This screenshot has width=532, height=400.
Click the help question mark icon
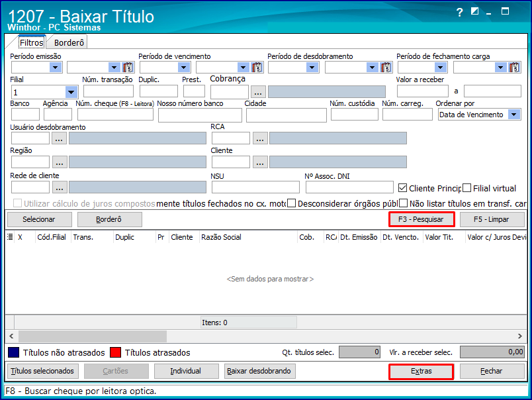(x=459, y=13)
